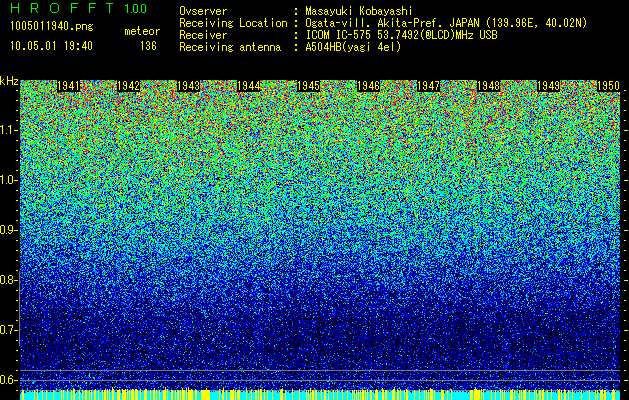Click the 1.1 frequency axis label
The height and width of the screenshot is (400, 629).
[8, 130]
